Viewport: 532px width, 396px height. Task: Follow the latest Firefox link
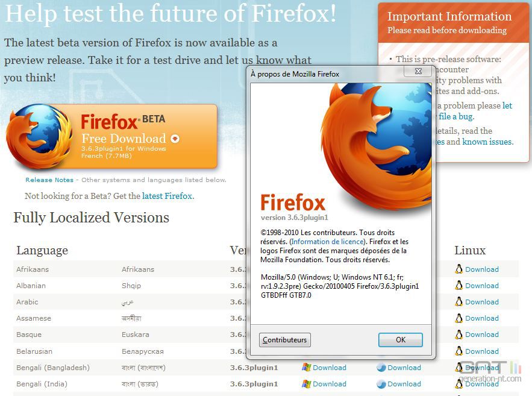click(x=167, y=196)
